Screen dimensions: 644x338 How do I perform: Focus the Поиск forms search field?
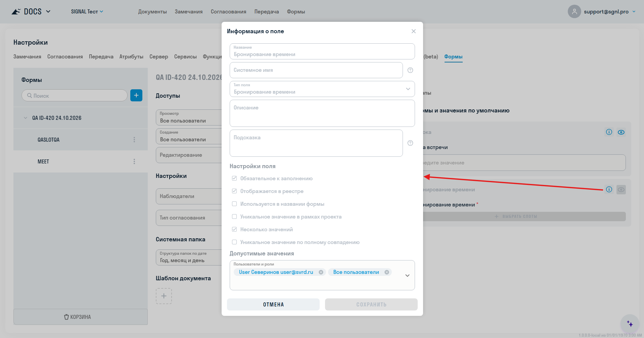[x=75, y=95]
